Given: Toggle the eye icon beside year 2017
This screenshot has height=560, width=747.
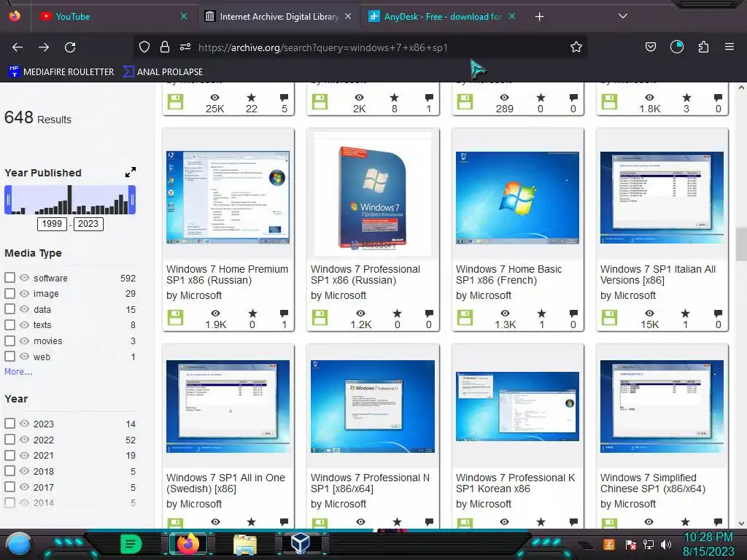Looking at the screenshot, I should click(25, 486).
